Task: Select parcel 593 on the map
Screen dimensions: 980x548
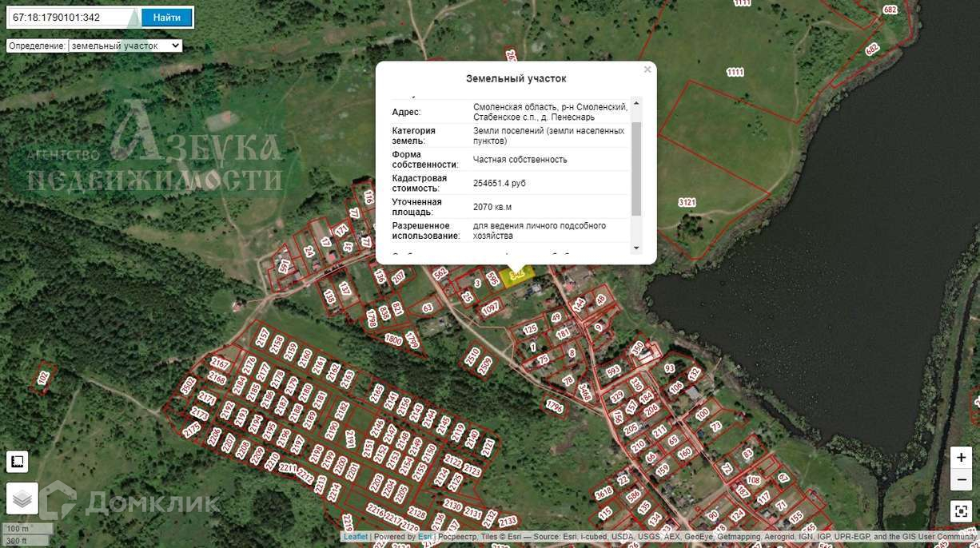Action: [x=613, y=371]
